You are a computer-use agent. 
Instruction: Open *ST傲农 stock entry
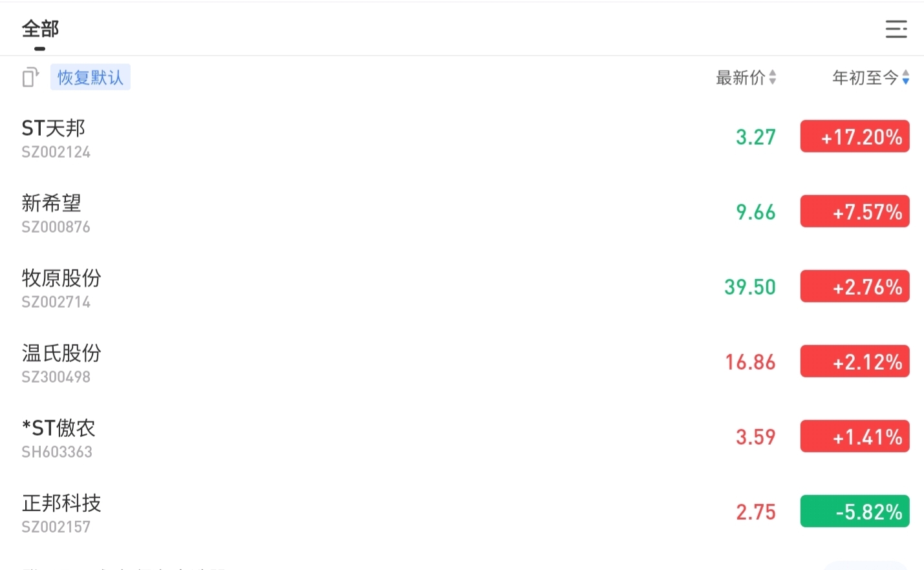click(x=462, y=437)
